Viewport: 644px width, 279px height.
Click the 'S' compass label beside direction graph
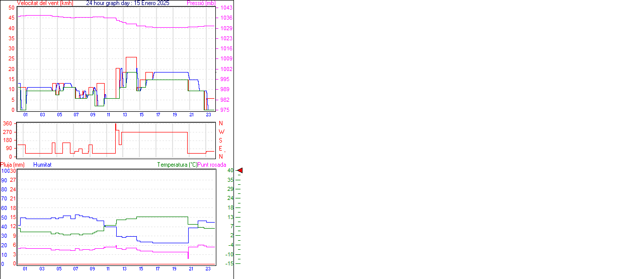(x=220, y=141)
